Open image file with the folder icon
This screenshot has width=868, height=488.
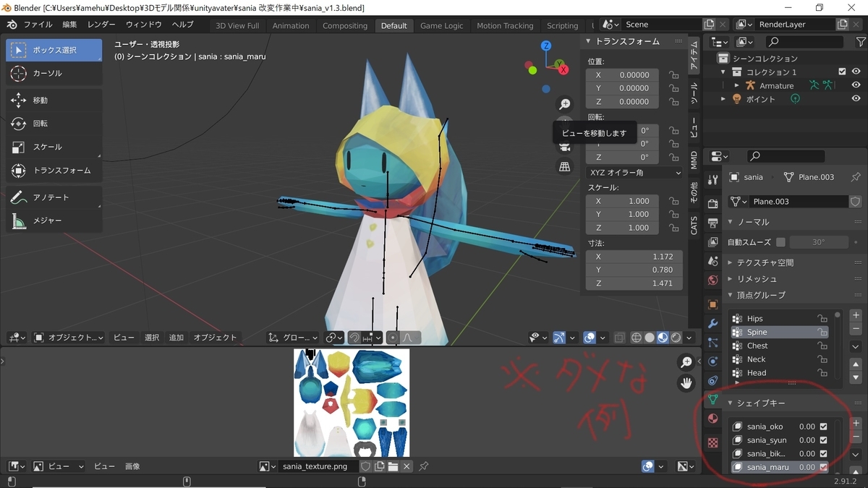tap(393, 466)
